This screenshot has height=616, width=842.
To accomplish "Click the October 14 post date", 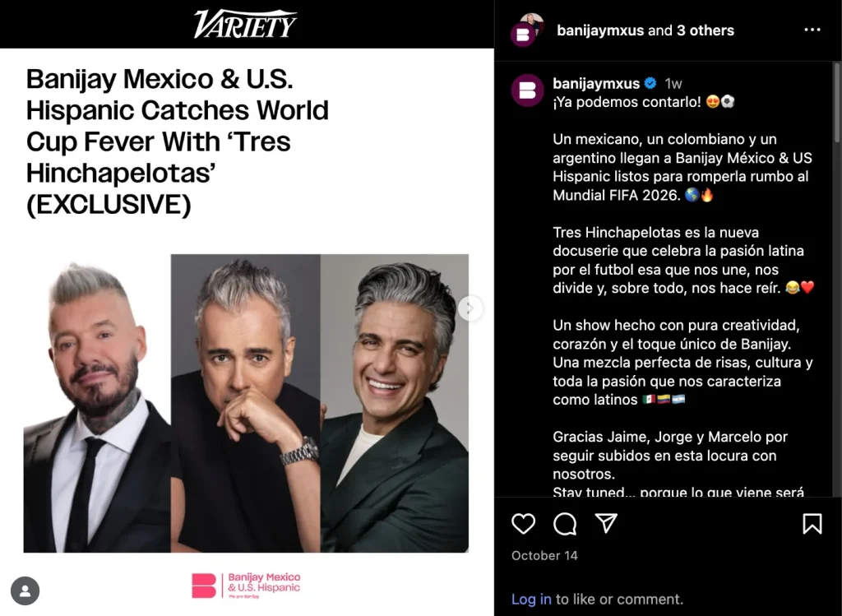I will click(x=544, y=555).
